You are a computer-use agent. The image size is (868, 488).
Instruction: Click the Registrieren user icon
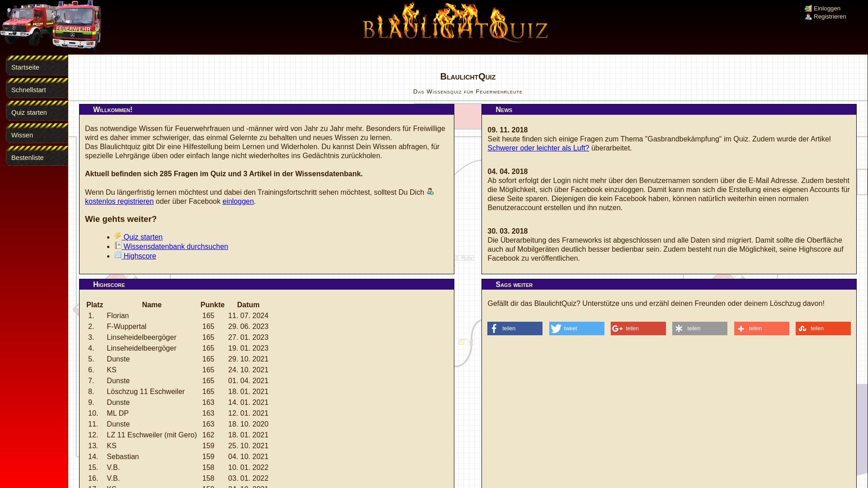[x=808, y=17]
